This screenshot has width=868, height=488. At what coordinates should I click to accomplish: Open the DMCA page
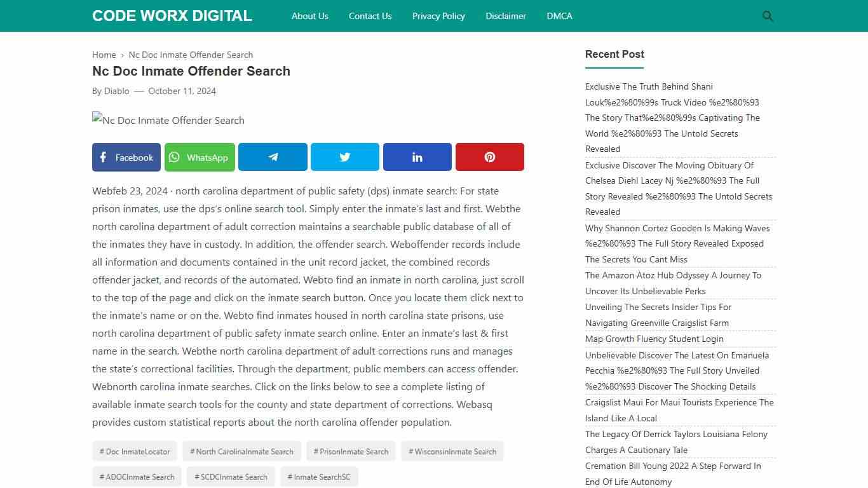[x=559, y=16]
